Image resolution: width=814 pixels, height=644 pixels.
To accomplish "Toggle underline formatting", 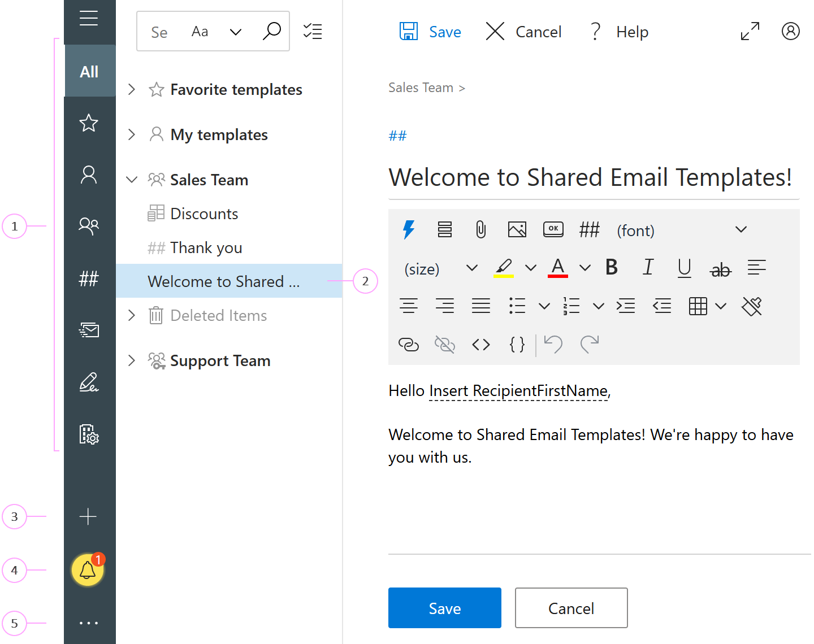I will 685,268.
